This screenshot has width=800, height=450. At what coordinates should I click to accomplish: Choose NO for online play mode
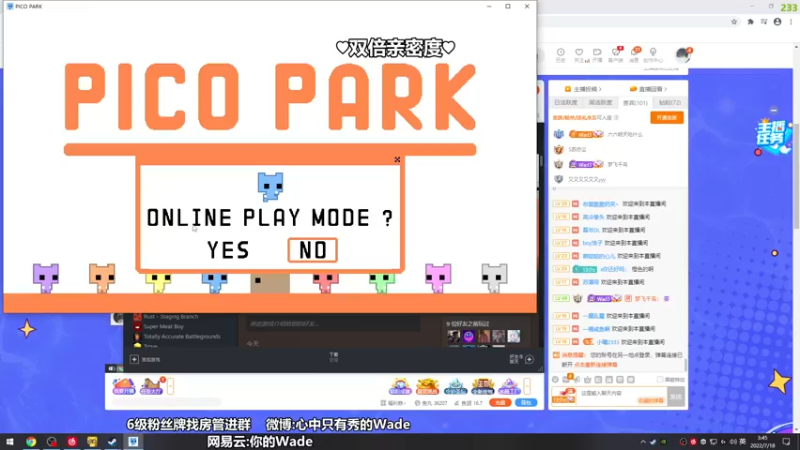312,250
